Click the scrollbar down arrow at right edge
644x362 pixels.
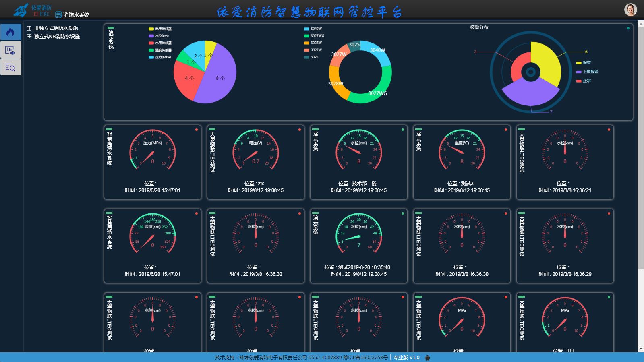(641, 349)
